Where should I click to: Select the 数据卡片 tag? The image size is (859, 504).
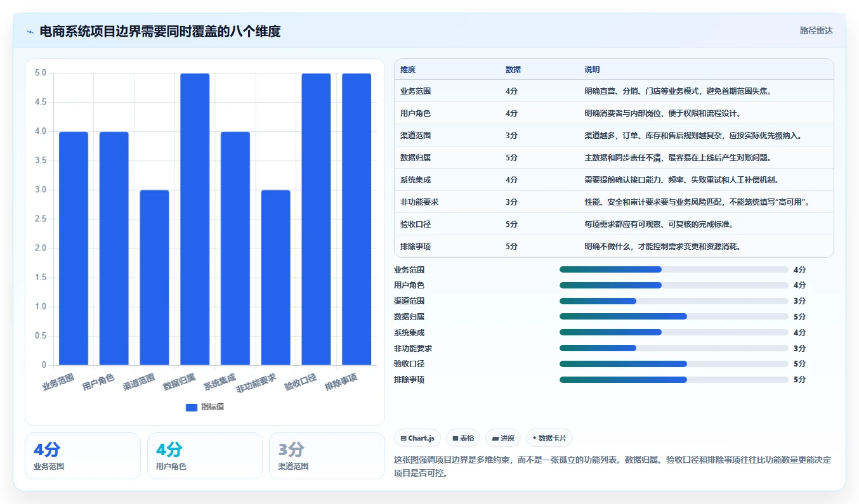(x=549, y=438)
